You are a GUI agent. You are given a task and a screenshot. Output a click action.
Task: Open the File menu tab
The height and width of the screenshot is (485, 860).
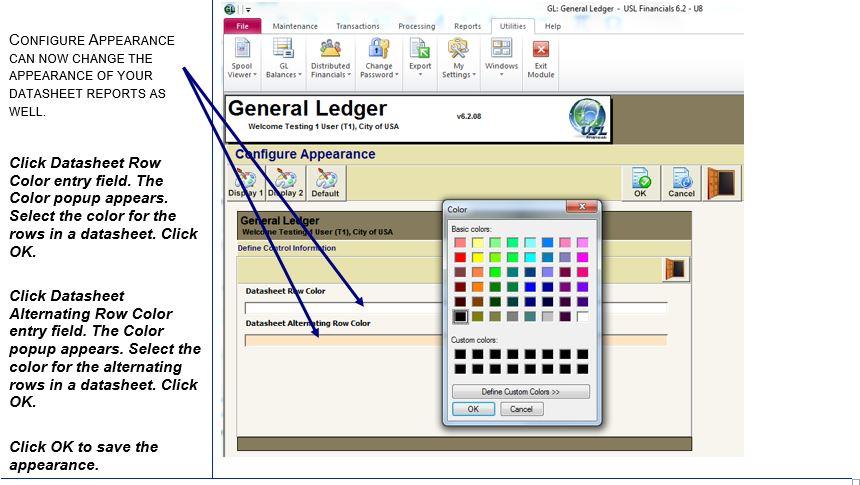tap(242, 26)
